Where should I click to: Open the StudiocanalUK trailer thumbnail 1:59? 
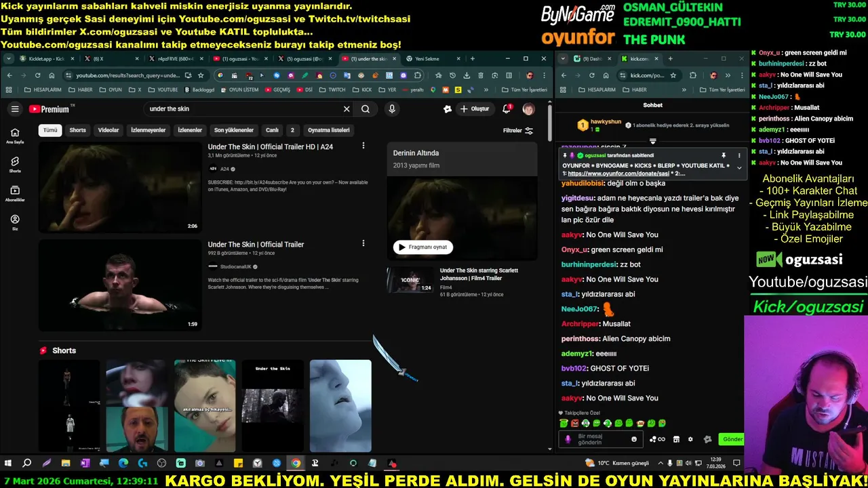[x=120, y=285]
